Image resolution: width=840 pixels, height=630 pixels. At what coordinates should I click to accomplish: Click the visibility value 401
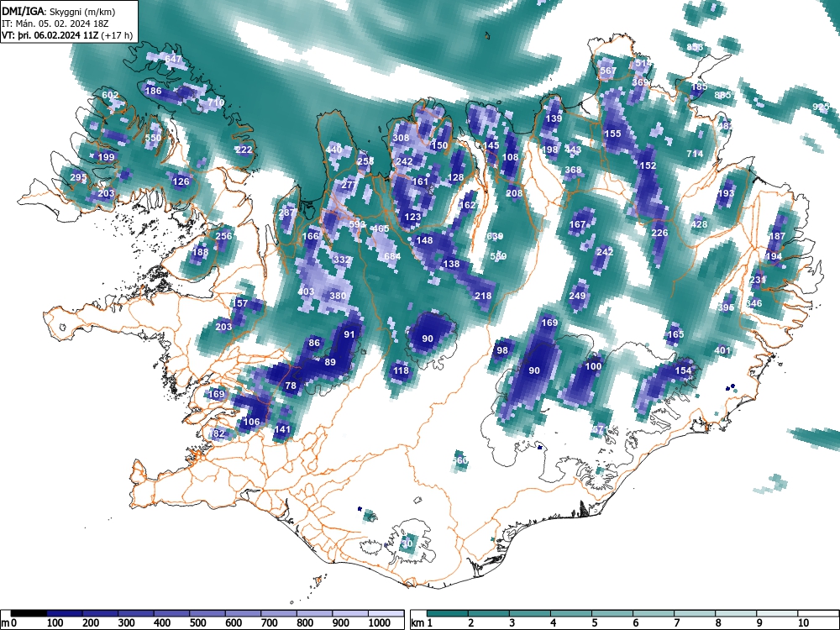pos(722,350)
